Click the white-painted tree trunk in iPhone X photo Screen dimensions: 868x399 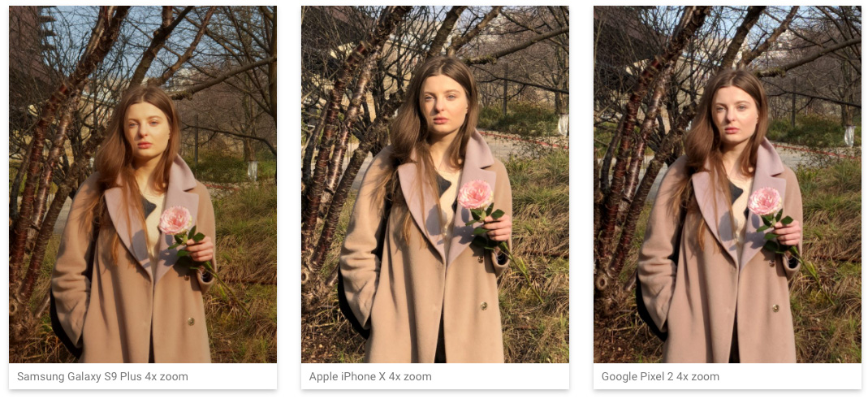[563, 124]
